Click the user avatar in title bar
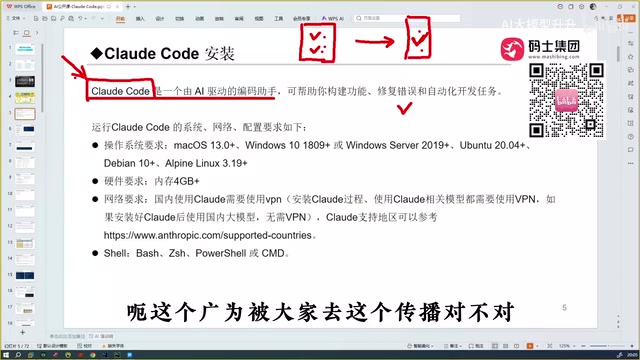This screenshot has width=640, height=360. pos(593,7)
